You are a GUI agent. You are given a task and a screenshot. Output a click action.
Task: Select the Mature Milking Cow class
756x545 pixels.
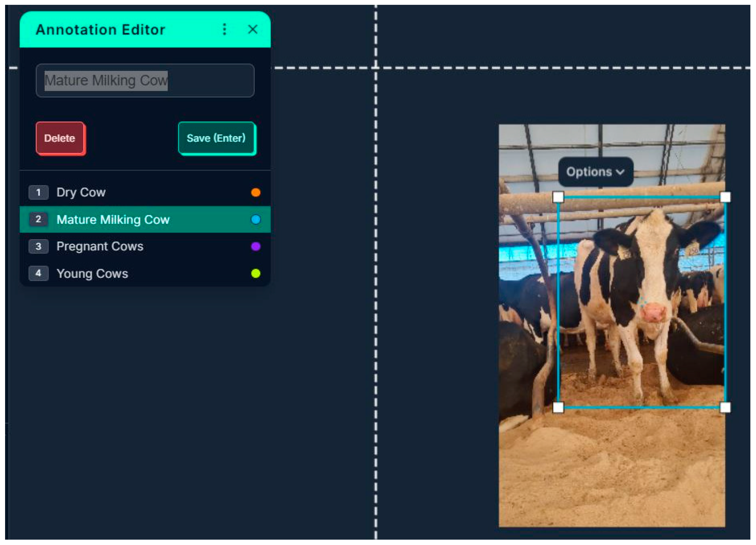(x=145, y=219)
